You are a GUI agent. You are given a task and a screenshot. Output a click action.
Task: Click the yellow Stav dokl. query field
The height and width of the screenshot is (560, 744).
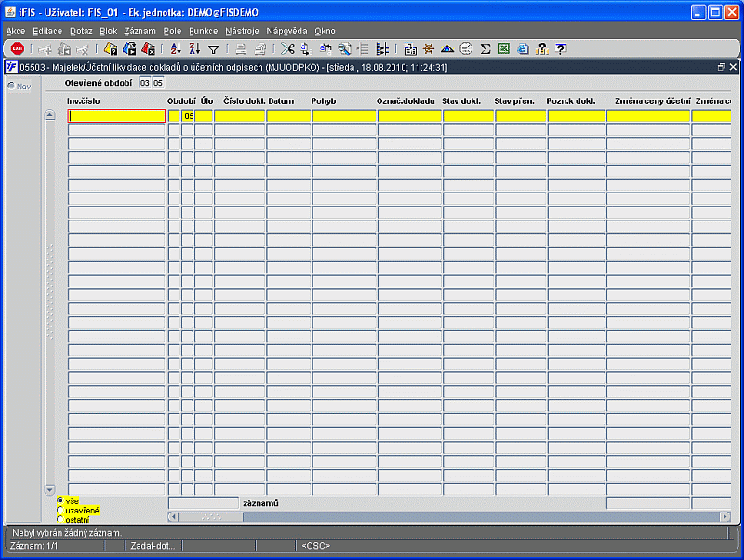469,115
